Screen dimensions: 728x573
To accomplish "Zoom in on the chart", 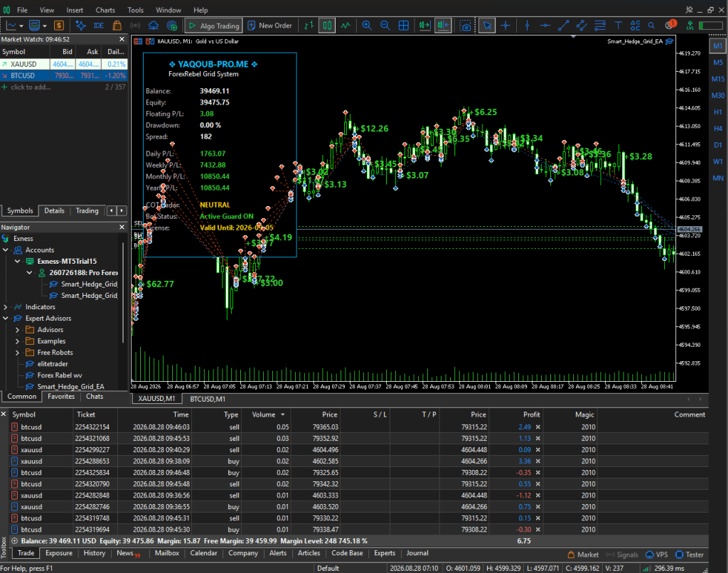I will pos(367,26).
